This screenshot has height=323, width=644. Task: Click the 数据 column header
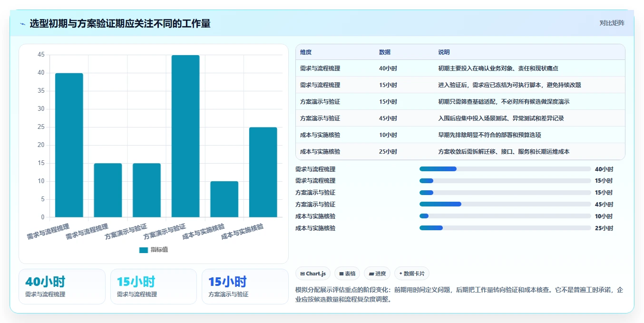tap(385, 52)
